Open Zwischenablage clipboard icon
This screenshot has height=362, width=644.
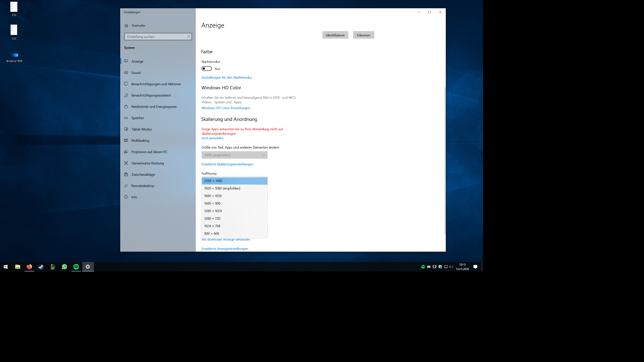pyautogui.click(x=126, y=174)
